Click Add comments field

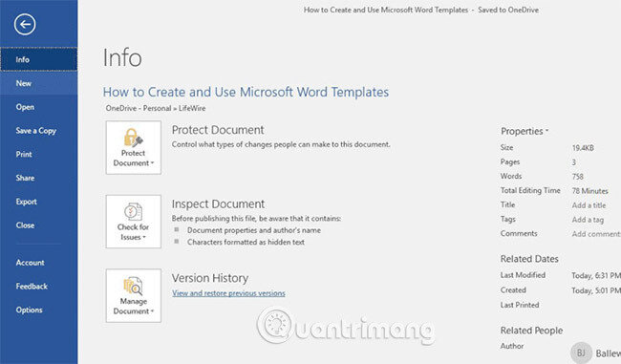[x=596, y=234]
